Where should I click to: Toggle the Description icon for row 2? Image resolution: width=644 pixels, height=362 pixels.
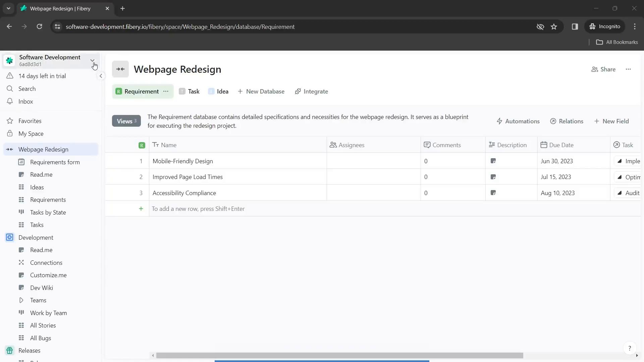click(x=494, y=177)
